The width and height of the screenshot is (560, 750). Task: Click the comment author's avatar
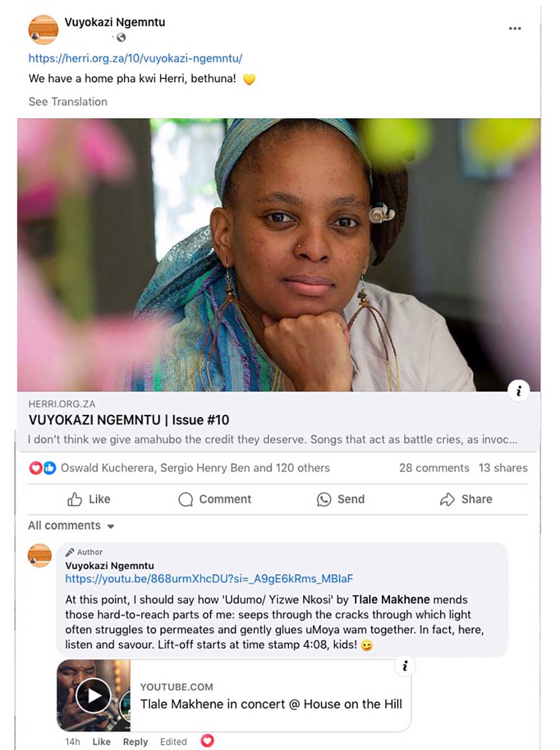pyautogui.click(x=40, y=555)
